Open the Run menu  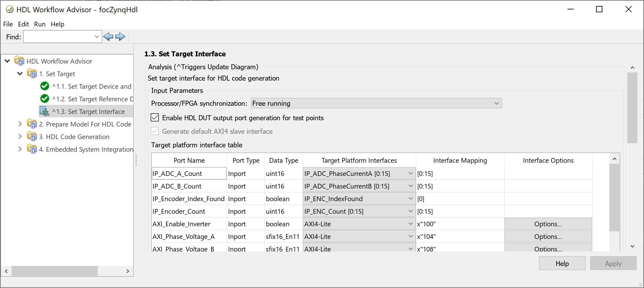40,24
